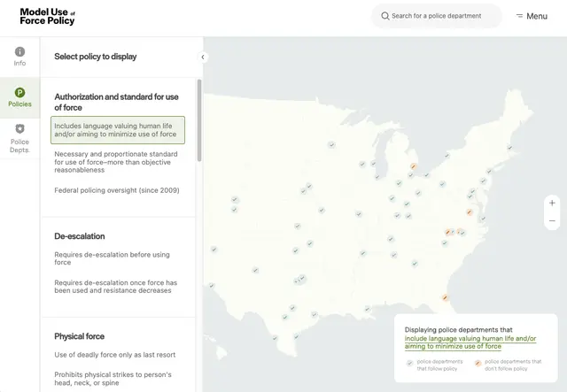Click the search magnifier icon
Screen dimensions: 567x392
[384, 16]
